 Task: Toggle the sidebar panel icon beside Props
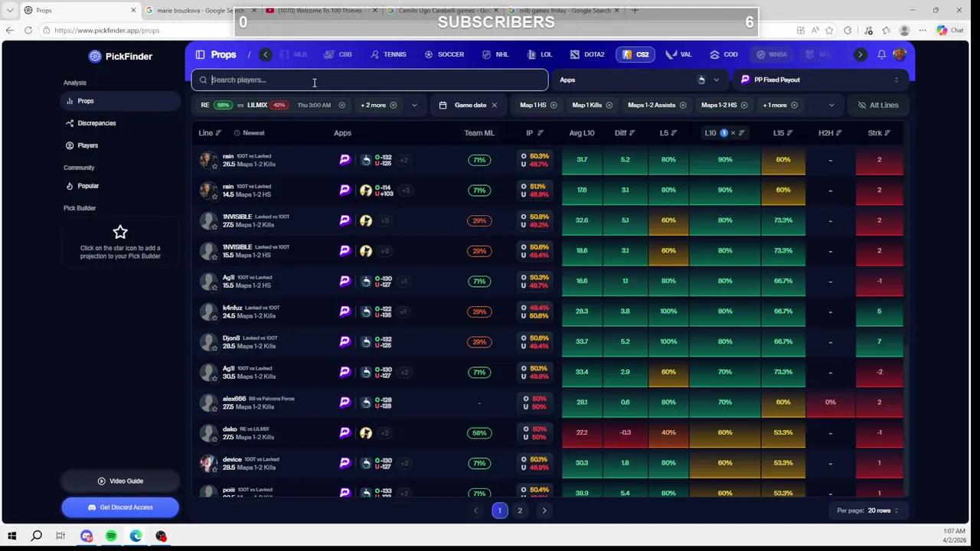[x=200, y=54]
